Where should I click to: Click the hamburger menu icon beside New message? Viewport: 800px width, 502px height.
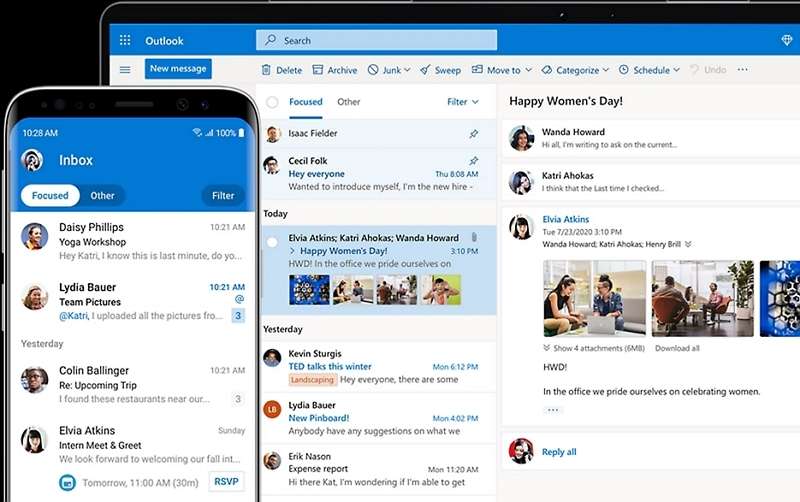tap(125, 69)
